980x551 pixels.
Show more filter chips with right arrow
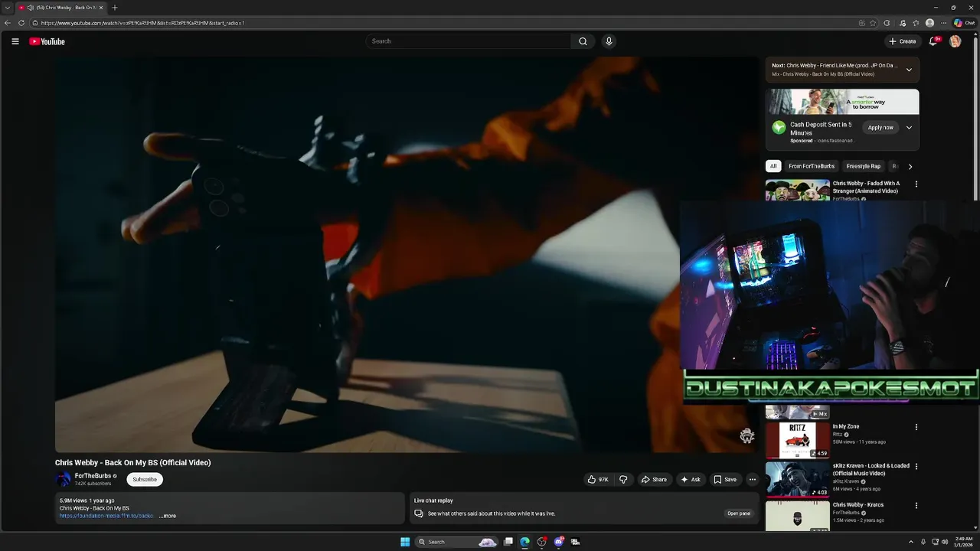point(910,166)
